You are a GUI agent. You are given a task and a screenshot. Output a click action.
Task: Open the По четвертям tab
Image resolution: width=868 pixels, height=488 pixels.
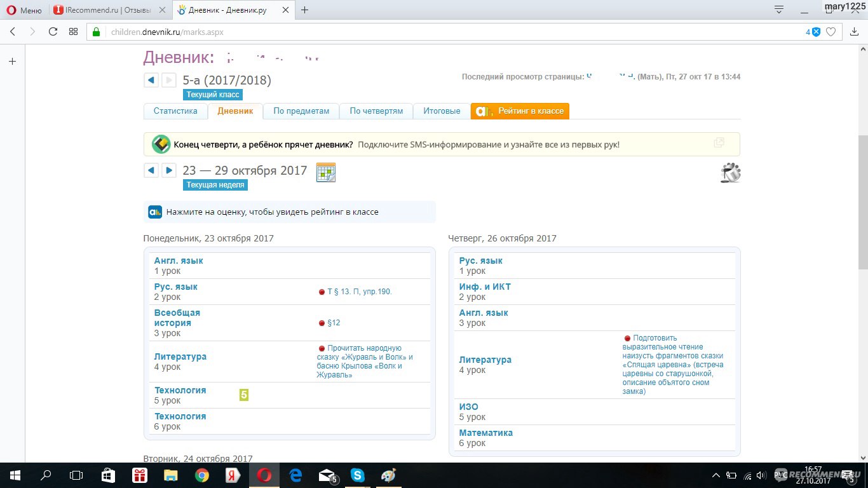click(376, 111)
